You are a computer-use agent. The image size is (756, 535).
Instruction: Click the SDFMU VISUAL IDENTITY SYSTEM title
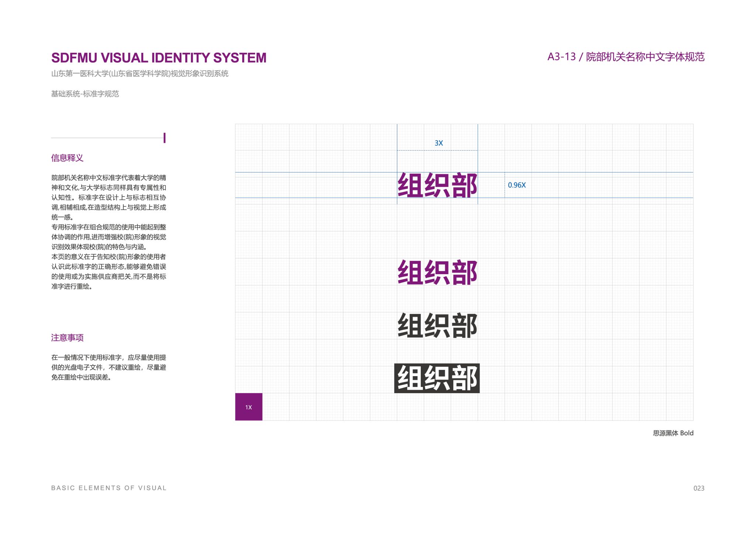[x=159, y=58]
